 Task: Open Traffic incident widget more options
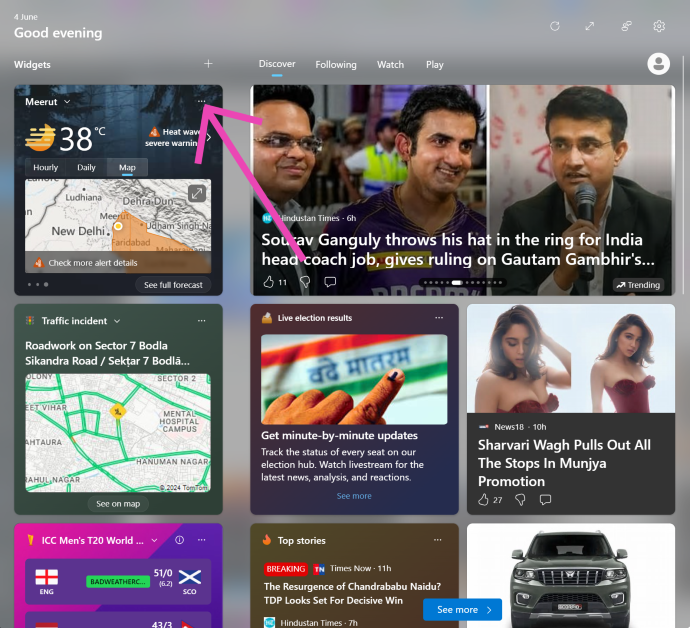(x=202, y=320)
